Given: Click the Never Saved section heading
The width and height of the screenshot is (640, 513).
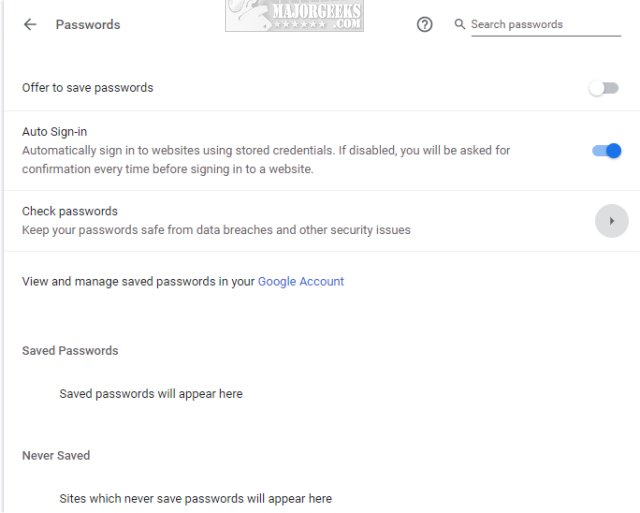Looking at the screenshot, I should tap(56, 455).
